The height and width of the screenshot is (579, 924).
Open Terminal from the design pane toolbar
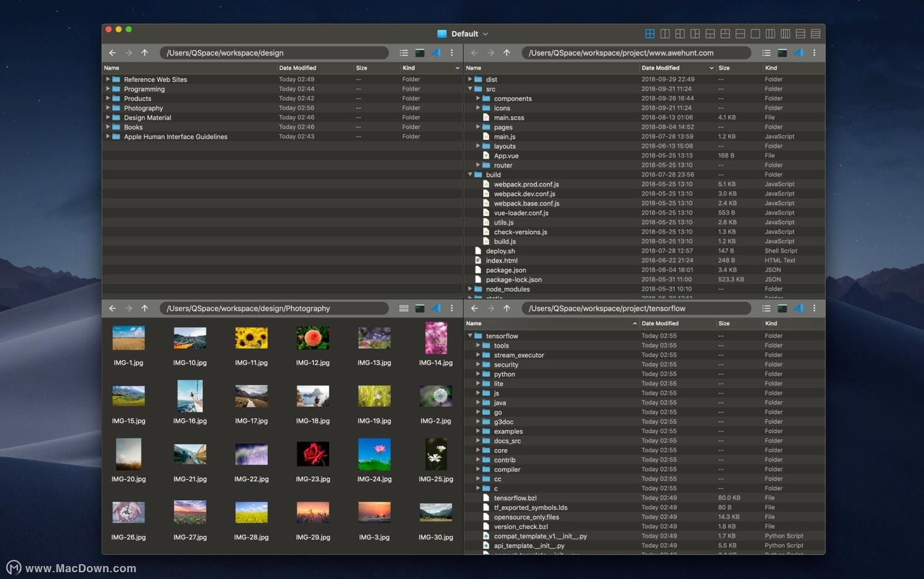click(420, 53)
